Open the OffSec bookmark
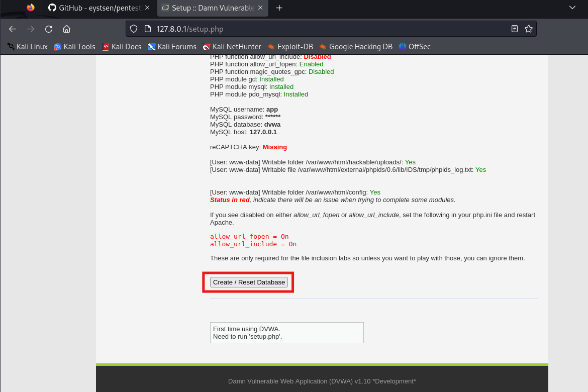This screenshot has height=392, width=588. tap(415, 47)
